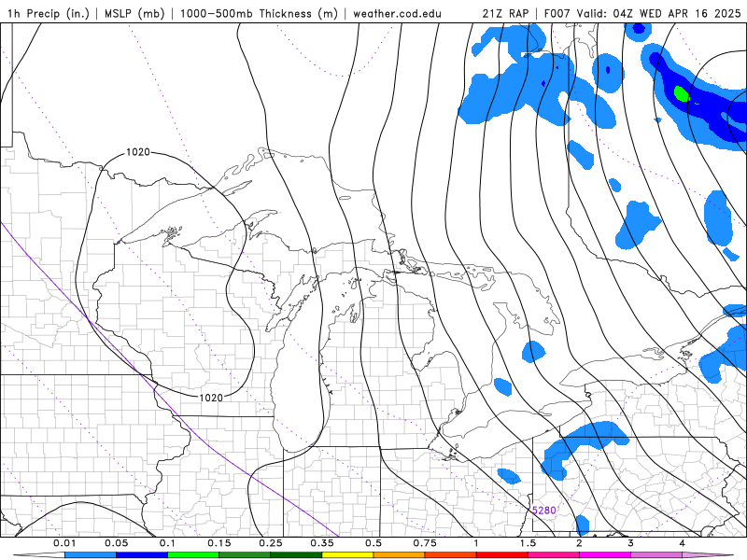The width and height of the screenshot is (747, 560).
Task: Select the dark green 0.25–0.35 colorbar segment
Action: tap(296, 555)
